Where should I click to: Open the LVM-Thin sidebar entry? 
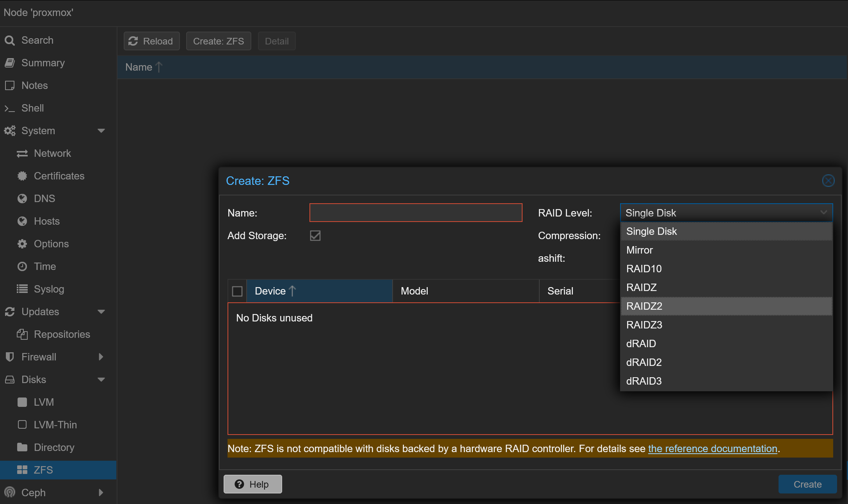55,425
